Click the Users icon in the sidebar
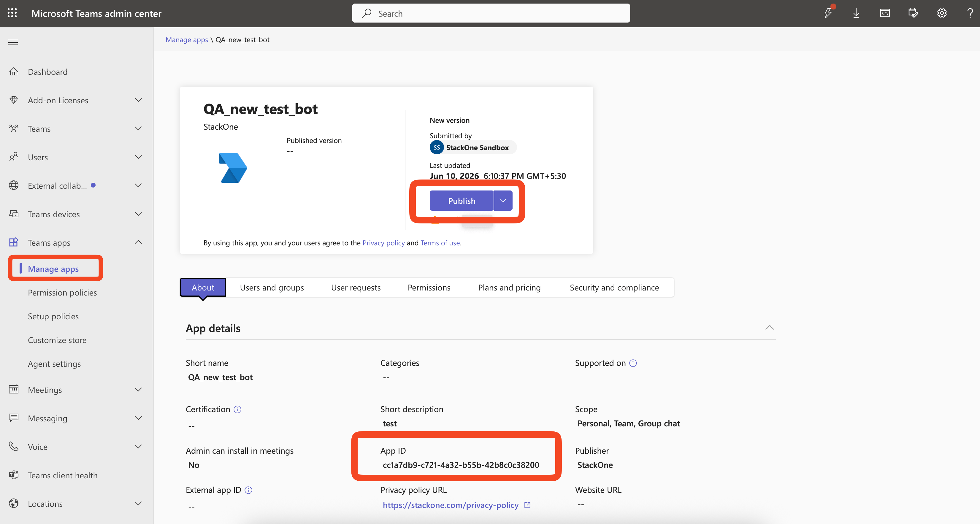980x524 pixels. click(x=14, y=157)
